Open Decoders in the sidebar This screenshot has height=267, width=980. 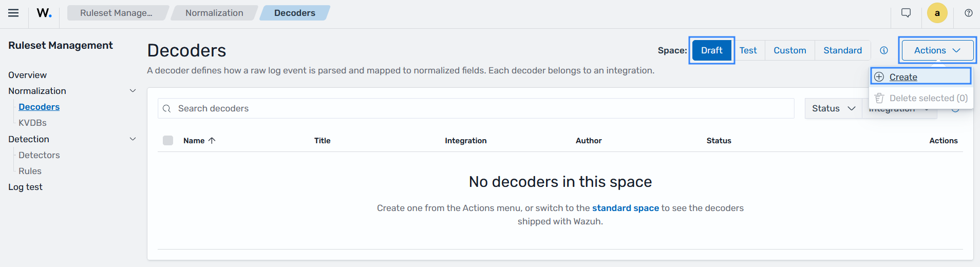(x=39, y=107)
